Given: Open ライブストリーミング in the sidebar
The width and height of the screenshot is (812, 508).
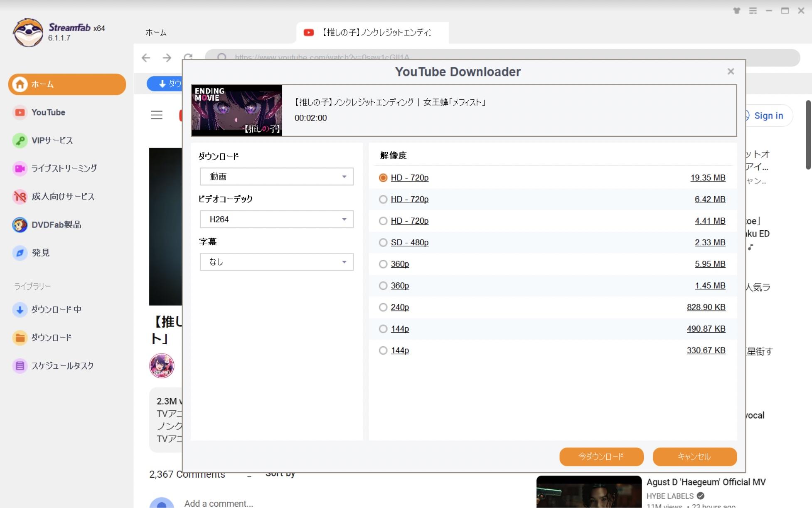Looking at the screenshot, I should tap(55, 168).
